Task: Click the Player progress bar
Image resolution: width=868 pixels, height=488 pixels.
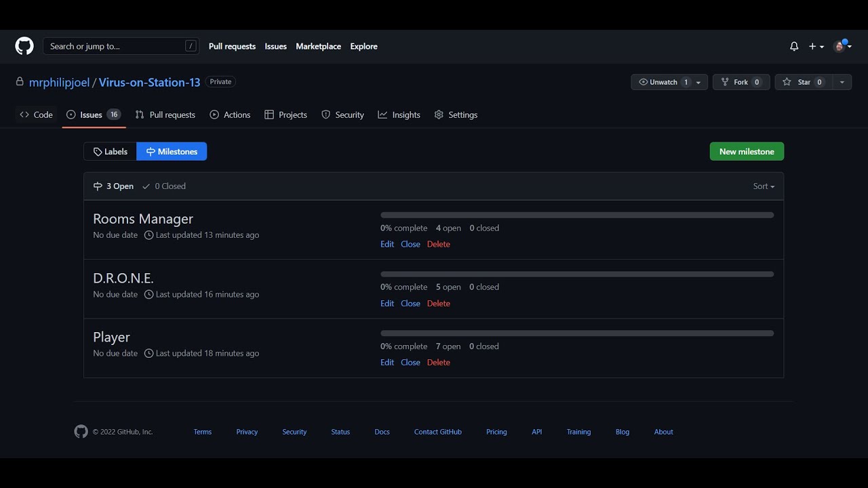Action: tap(577, 333)
